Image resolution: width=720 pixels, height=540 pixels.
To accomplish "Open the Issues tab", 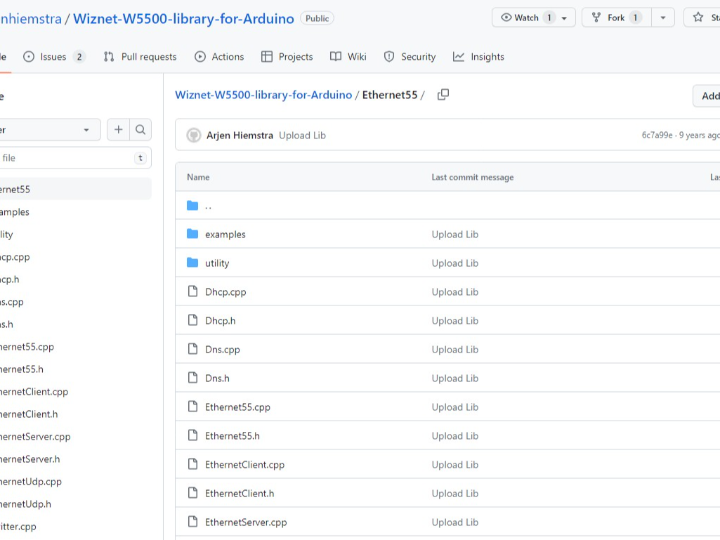I will point(53,57).
